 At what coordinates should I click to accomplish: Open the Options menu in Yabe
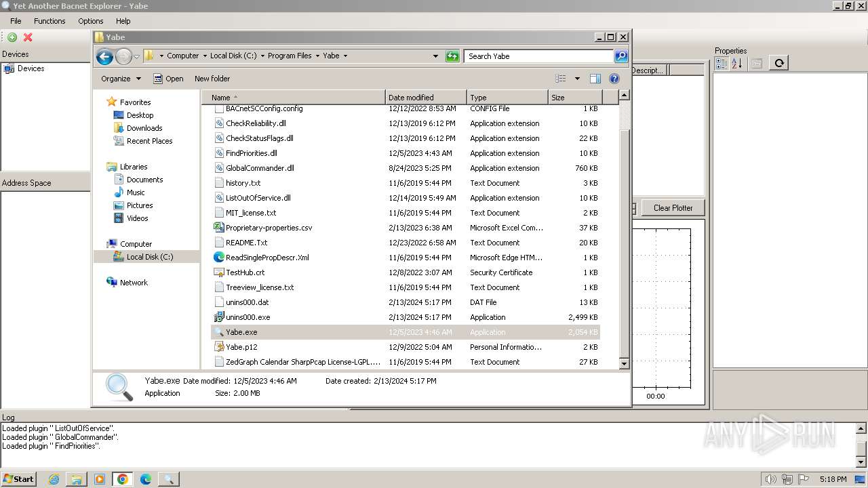tap(90, 21)
